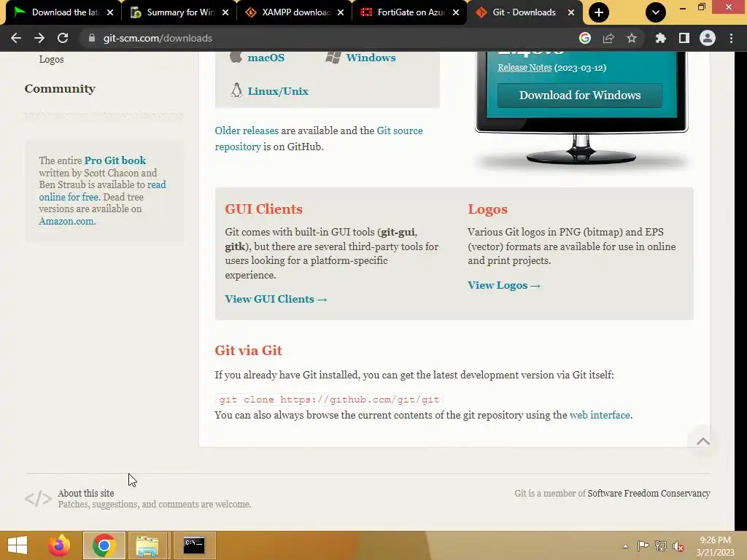Open the macOS download link
The width and height of the screenshot is (747, 560).
(x=266, y=58)
